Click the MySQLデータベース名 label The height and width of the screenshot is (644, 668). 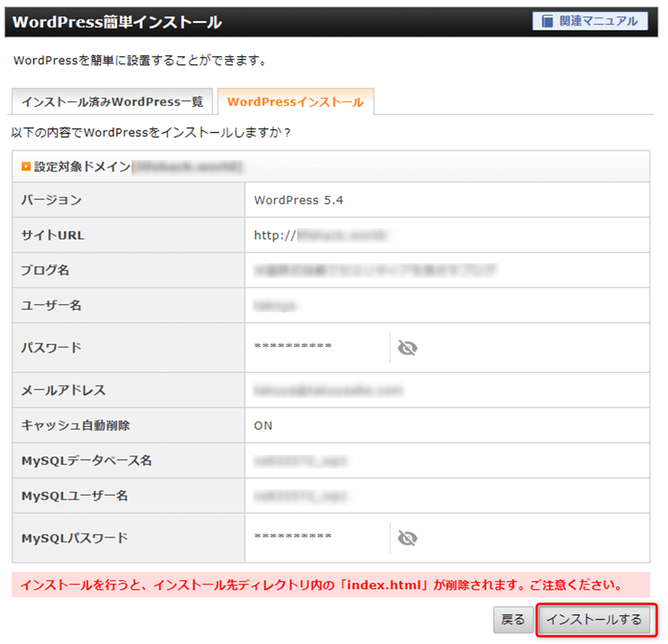tap(87, 460)
